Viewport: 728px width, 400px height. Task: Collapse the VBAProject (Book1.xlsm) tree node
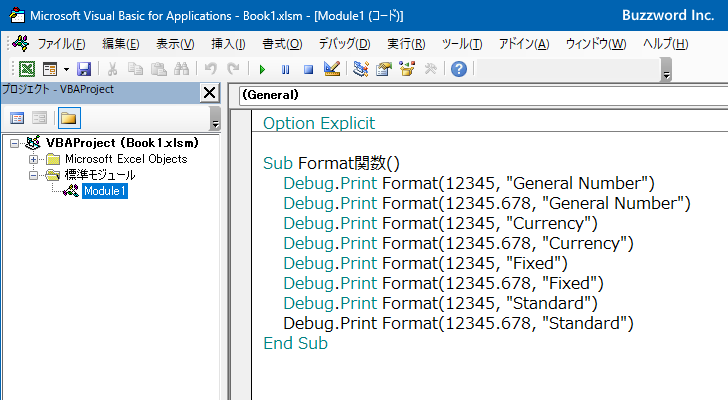[x=14, y=143]
